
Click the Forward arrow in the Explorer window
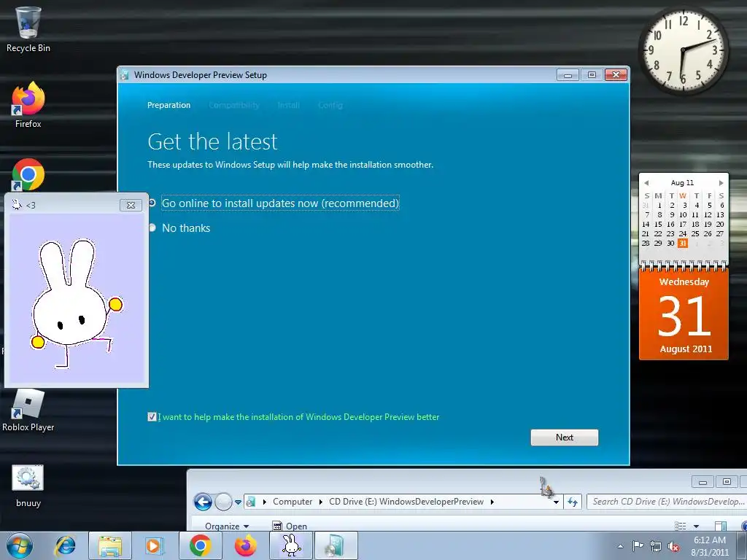(223, 502)
